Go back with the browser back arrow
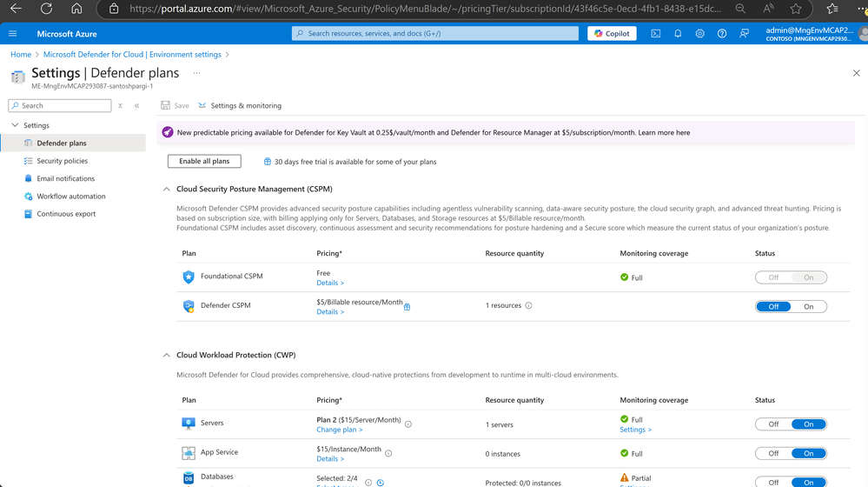868x487 pixels. 16,9
